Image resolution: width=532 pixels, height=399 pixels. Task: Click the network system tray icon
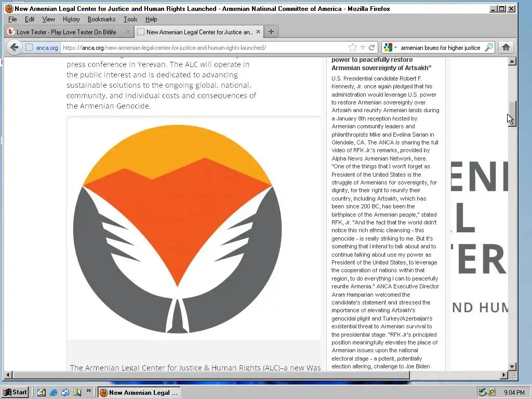(x=483, y=392)
